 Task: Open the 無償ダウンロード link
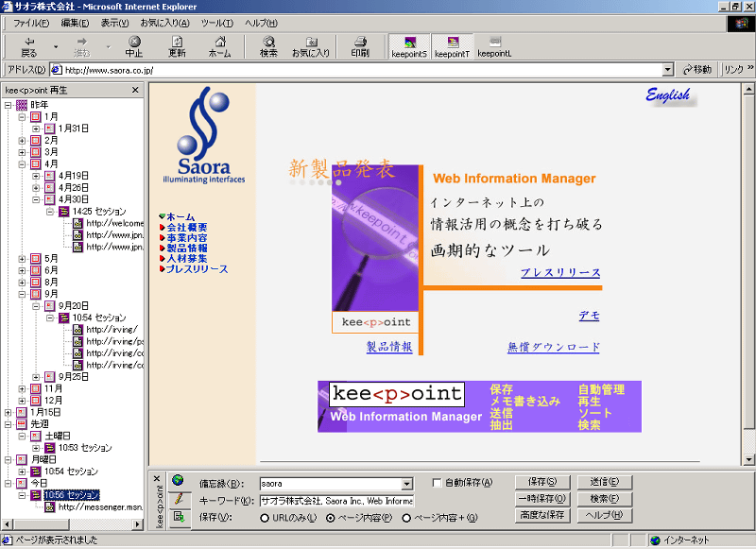[554, 347]
